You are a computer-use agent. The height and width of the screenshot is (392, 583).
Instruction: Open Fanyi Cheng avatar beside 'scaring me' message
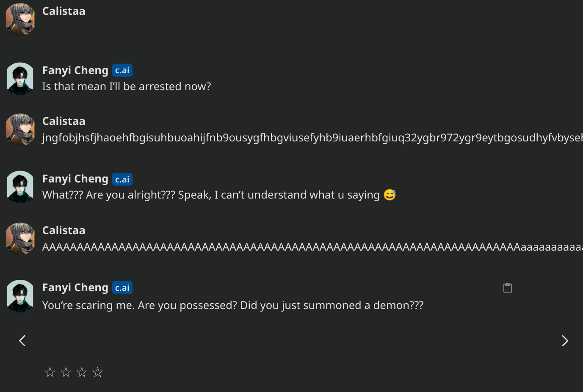[20, 296]
